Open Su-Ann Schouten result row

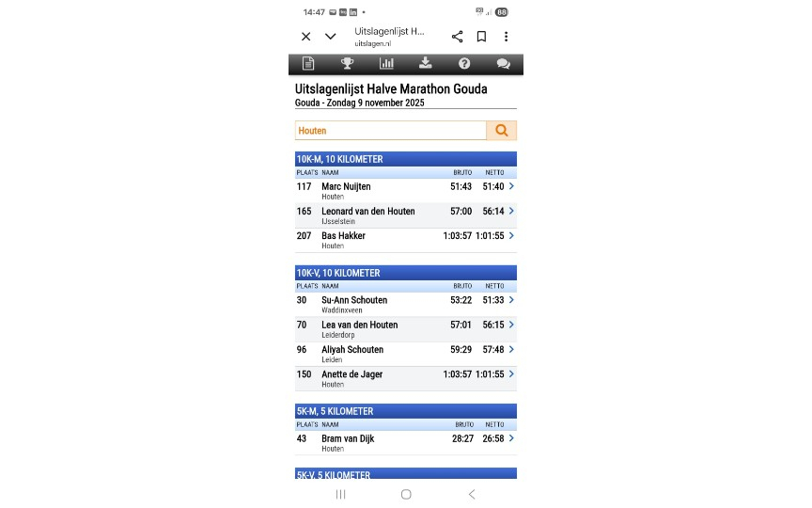click(x=404, y=304)
